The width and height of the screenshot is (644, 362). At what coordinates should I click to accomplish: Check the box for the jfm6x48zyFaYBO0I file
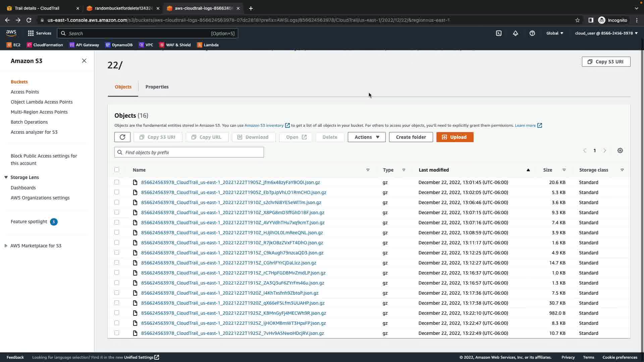click(117, 182)
